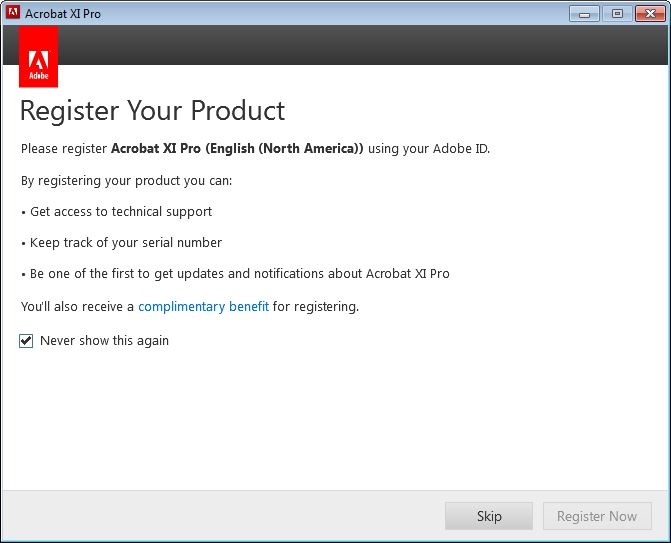The height and width of the screenshot is (543, 671).
Task: Close the Acrobat XI Pro dialog
Action: coord(650,14)
